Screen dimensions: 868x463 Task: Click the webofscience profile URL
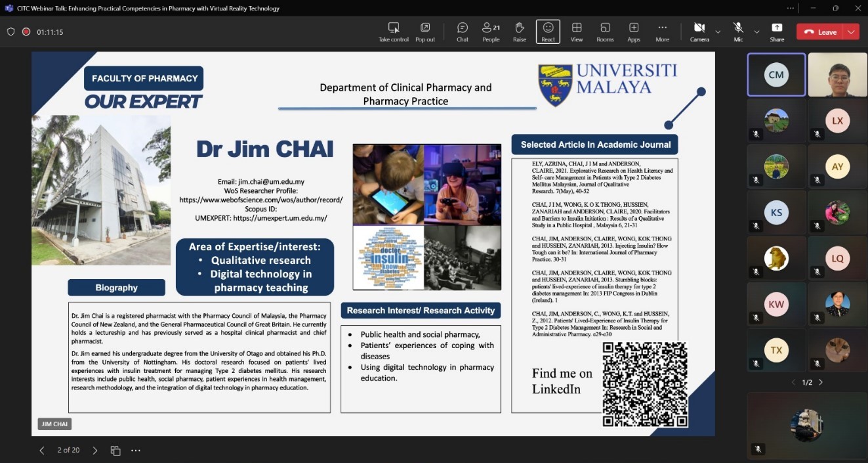[261, 200]
